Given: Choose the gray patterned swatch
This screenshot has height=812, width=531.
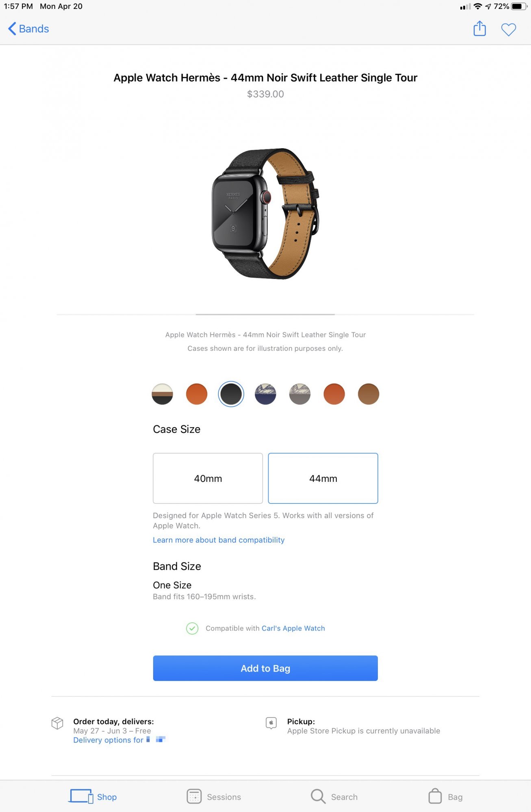Looking at the screenshot, I should click(x=300, y=394).
